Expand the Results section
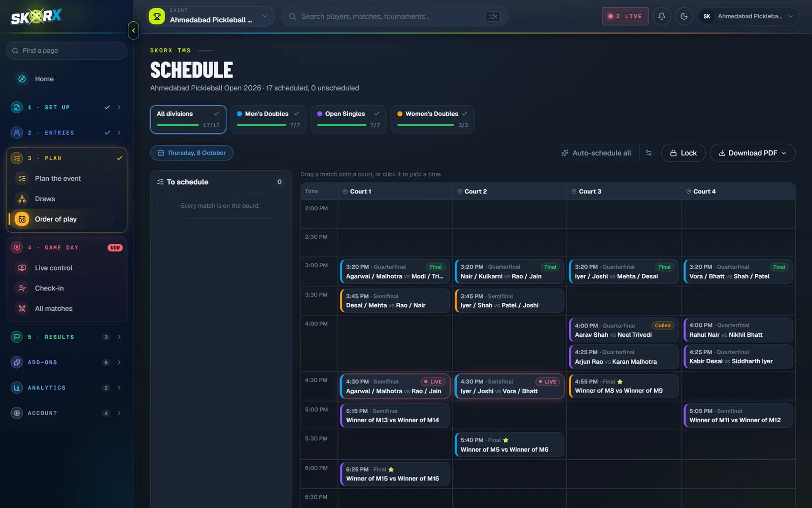The width and height of the screenshot is (812, 508). (x=119, y=337)
